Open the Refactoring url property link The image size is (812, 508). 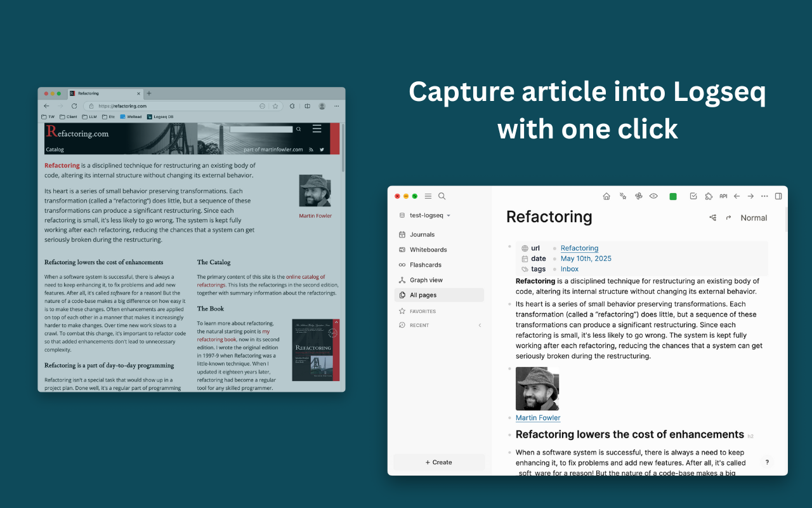[x=579, y=248]
